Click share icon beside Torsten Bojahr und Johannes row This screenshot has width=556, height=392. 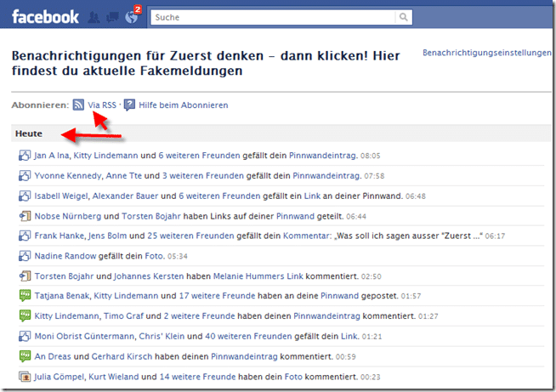pyautogui.click(x=25, y=276)
